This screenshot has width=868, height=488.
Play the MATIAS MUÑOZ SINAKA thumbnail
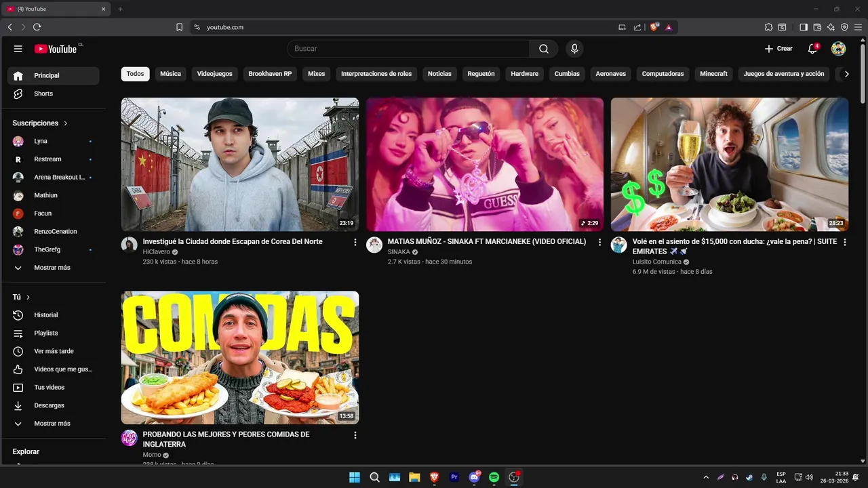click(485, 165)
